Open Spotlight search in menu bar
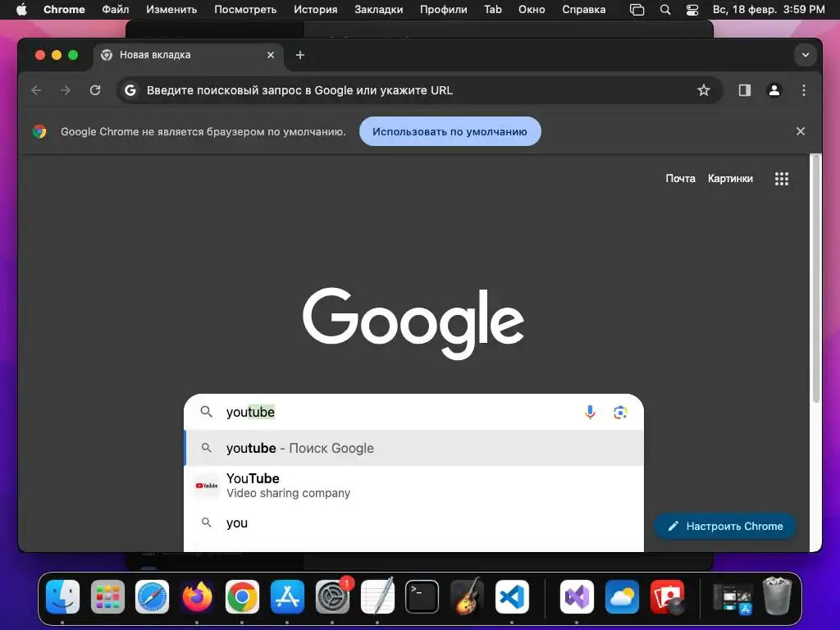840x630 pixels. coord(664,10)
